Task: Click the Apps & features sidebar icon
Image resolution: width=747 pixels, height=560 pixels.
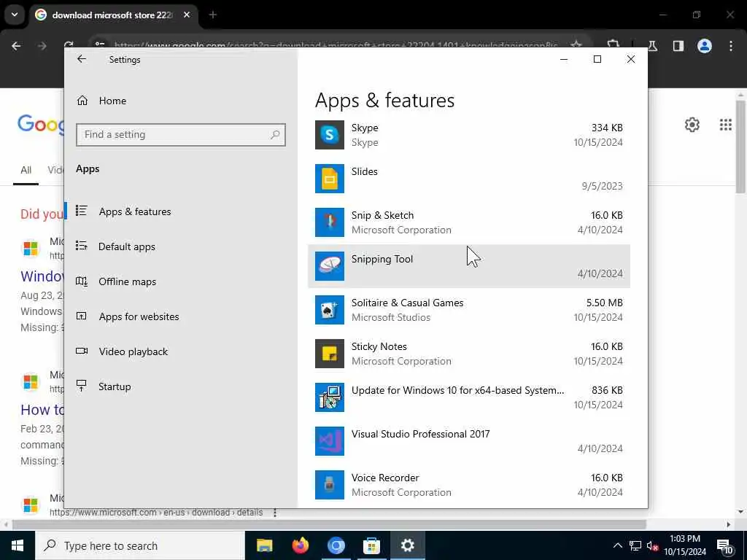Action: [82, 211]
